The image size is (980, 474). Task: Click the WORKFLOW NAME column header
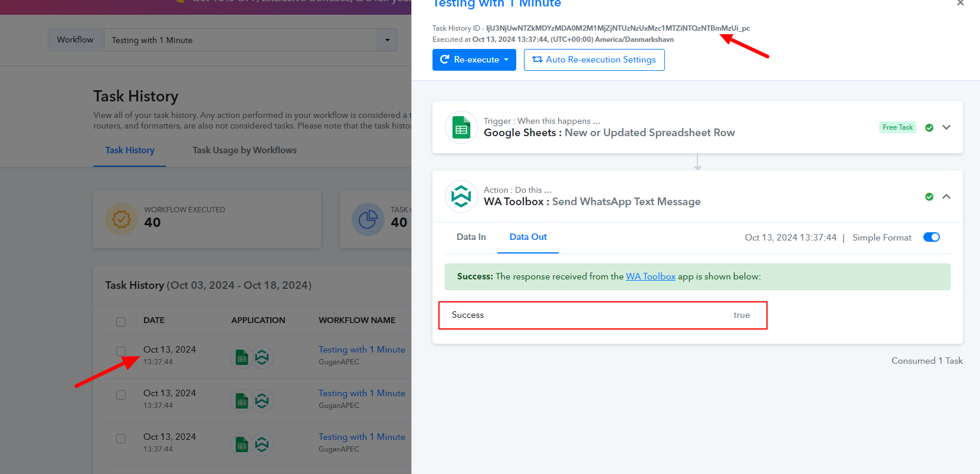pyautogui.click(x=357, y=320)
